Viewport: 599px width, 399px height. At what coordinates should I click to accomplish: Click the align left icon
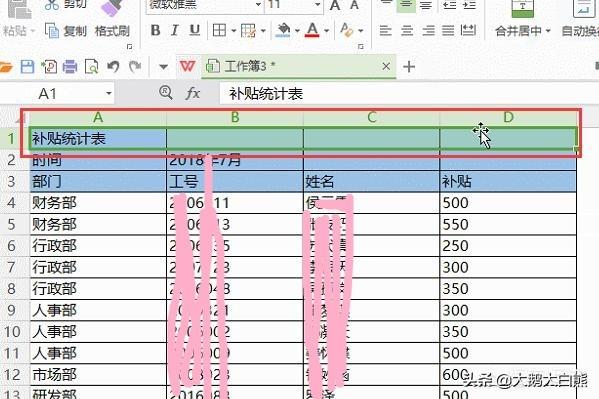(x=385, y=30)
